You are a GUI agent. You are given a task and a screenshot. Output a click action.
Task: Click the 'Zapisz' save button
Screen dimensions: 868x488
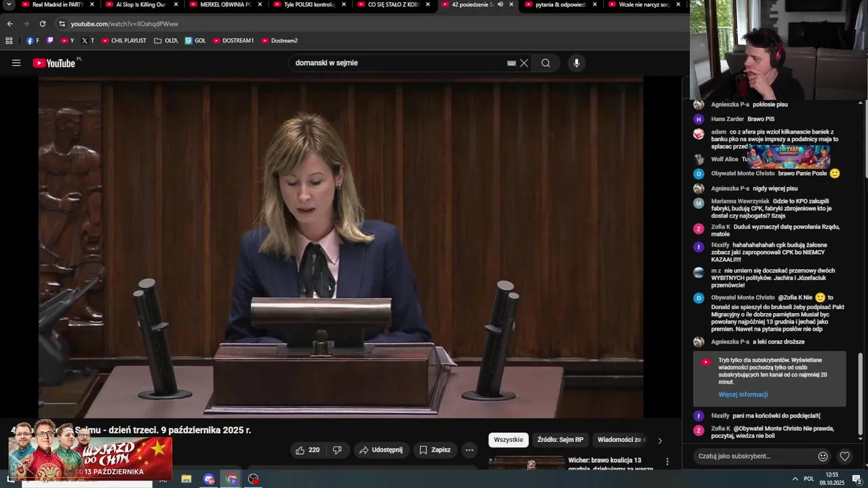[435, 450]
